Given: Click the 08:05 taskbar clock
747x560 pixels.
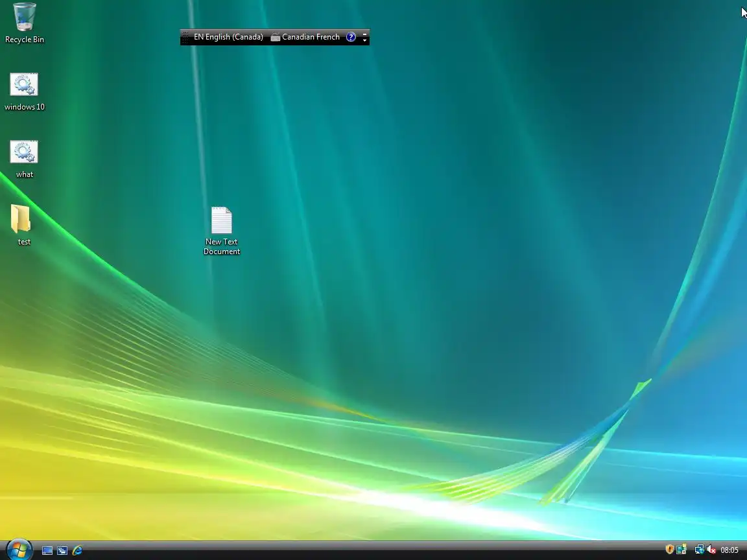Looking at the screenshot, I should point(729,550).
